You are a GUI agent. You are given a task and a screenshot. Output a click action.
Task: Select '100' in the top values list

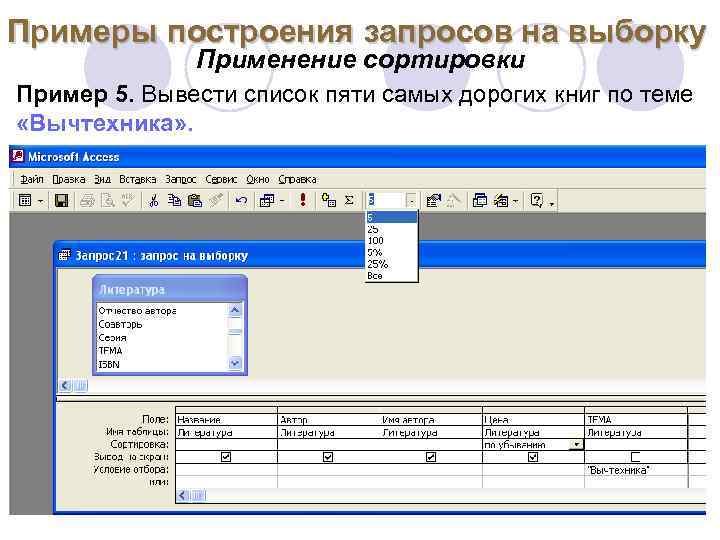pos(392,240)
